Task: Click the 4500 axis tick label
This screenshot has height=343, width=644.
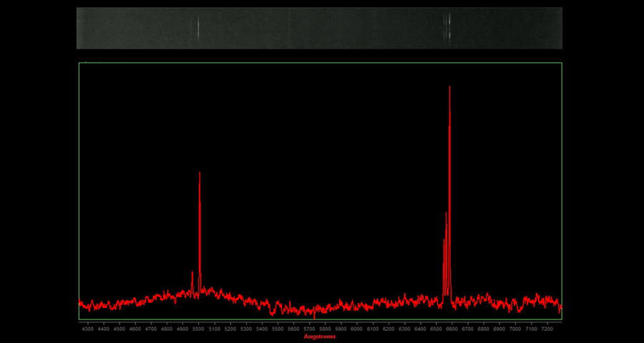Action: [x=119, y=329]
